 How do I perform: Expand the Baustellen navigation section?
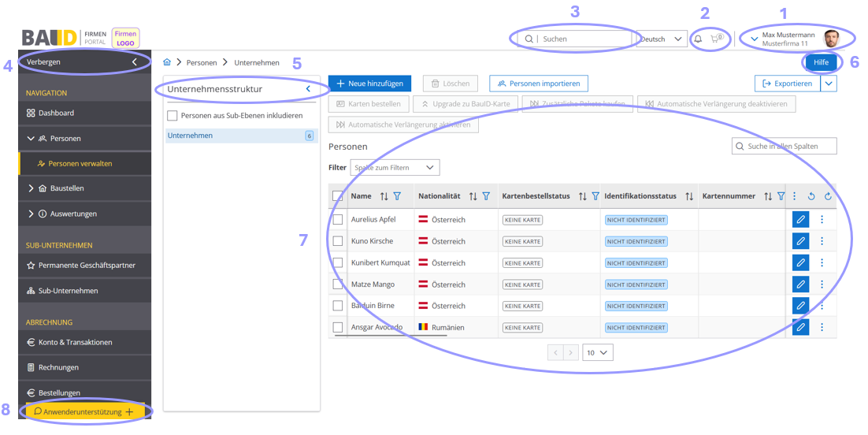(x=32, y=188)
